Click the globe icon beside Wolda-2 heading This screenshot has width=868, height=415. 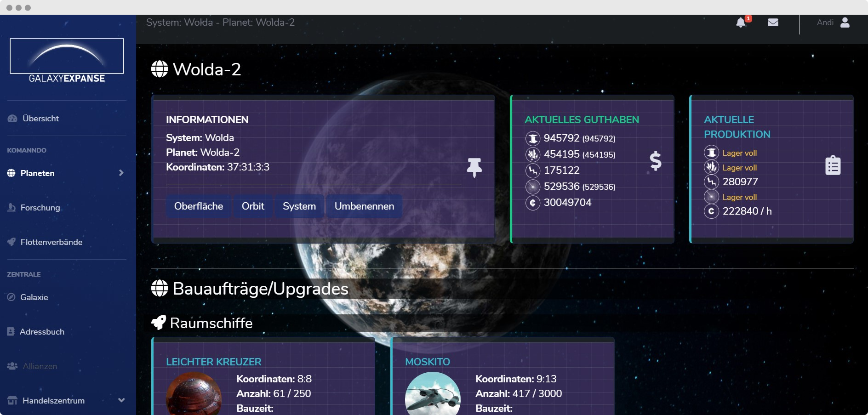160,69
